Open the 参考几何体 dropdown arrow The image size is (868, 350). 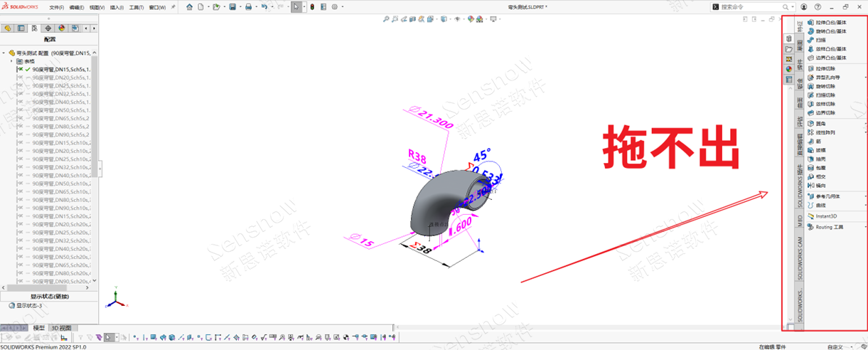(x=864, y=196)
